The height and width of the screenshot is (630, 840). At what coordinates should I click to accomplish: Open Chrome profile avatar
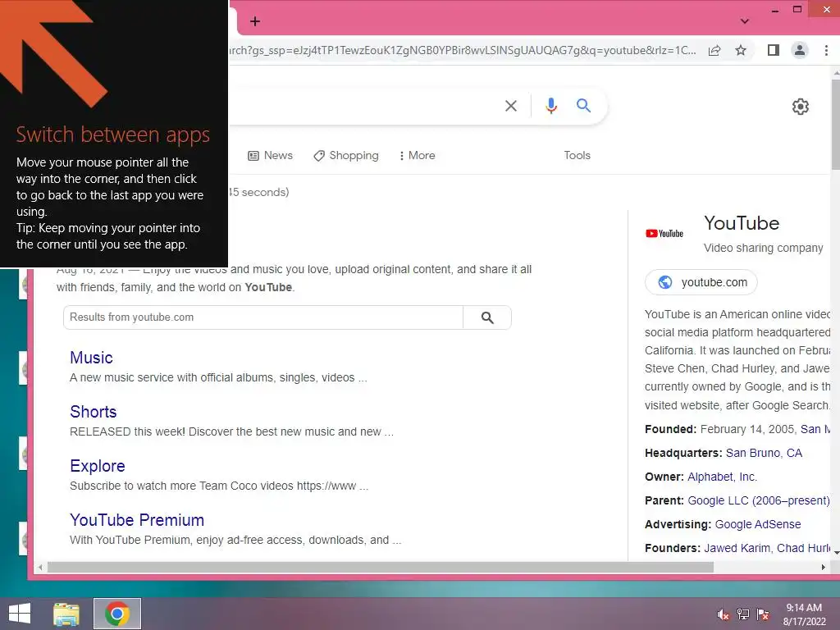[799, 50]
